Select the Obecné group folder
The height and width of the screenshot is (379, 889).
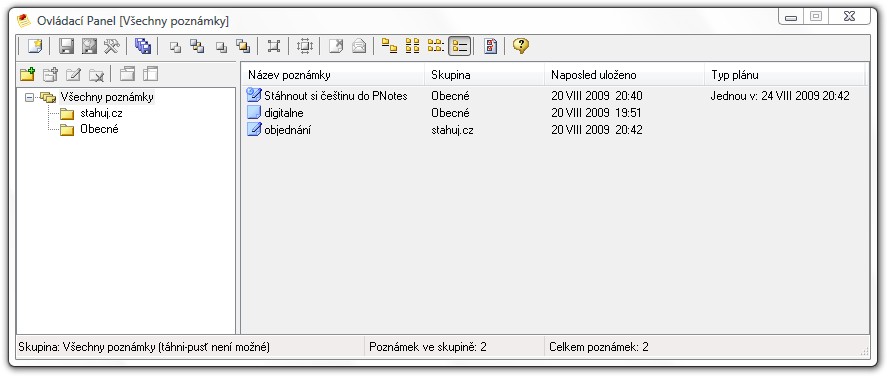[99, 129]
